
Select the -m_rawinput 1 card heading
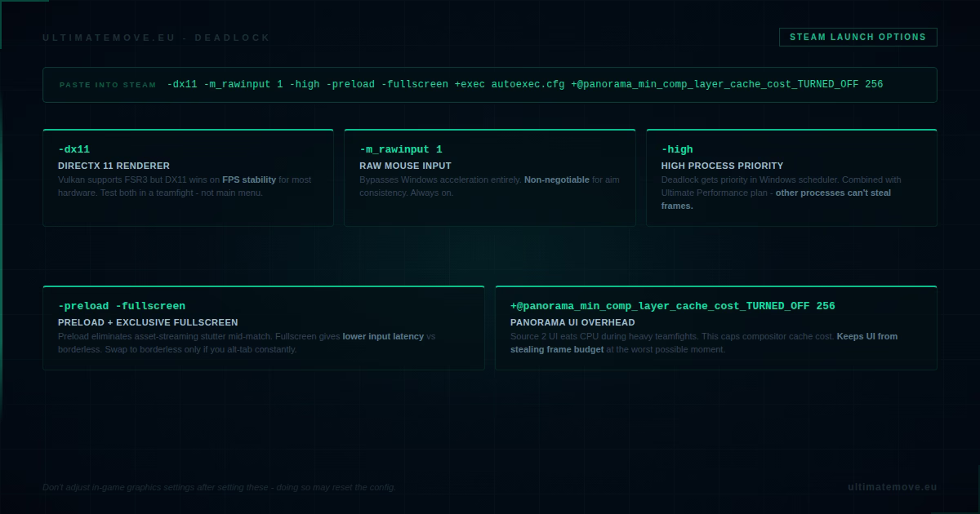point(401,149)
